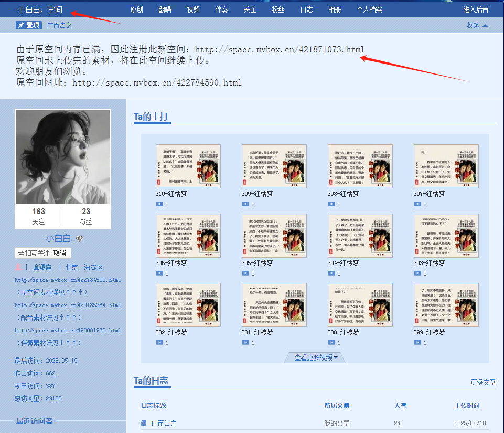Click the diamond VIP icon beside -小白白.
The width and height of the screenshot is (504, 433).
click(x=79, y=239)
